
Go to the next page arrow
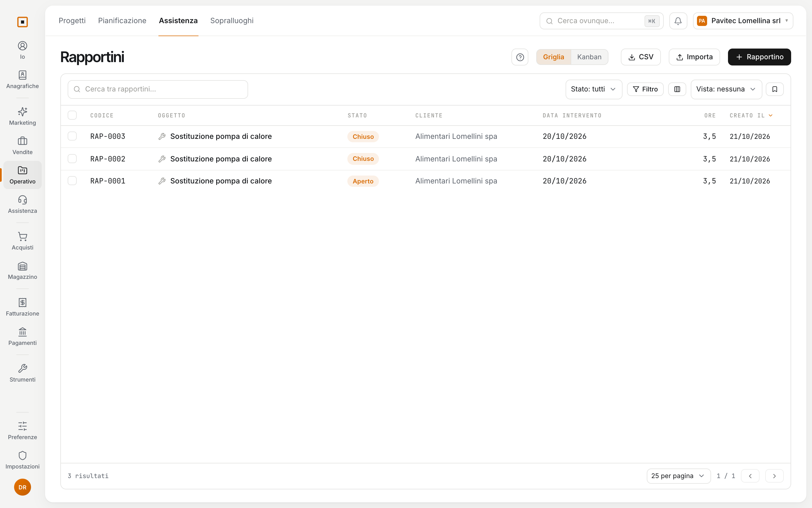[x=775, y=476]
